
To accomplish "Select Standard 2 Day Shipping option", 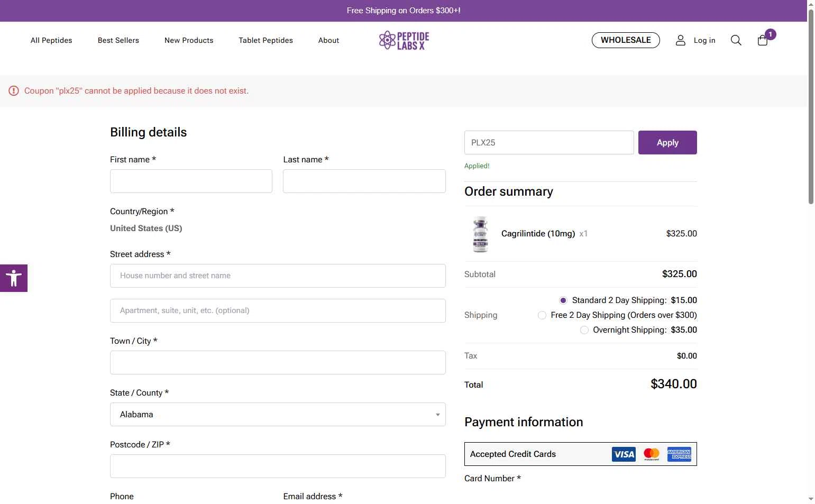I will [x=563, y=300].
